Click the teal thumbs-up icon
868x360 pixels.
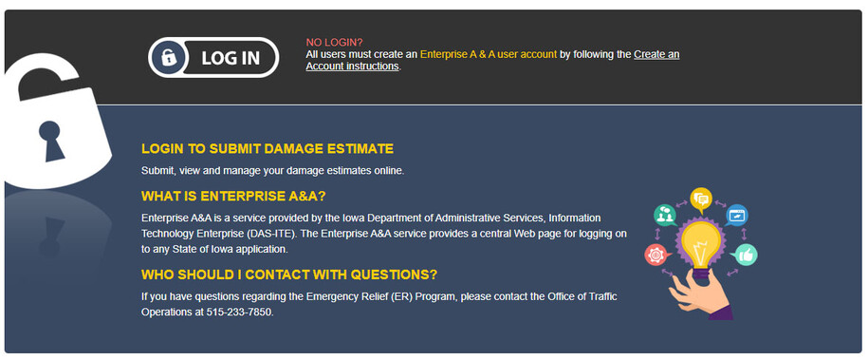pos(745,255)
